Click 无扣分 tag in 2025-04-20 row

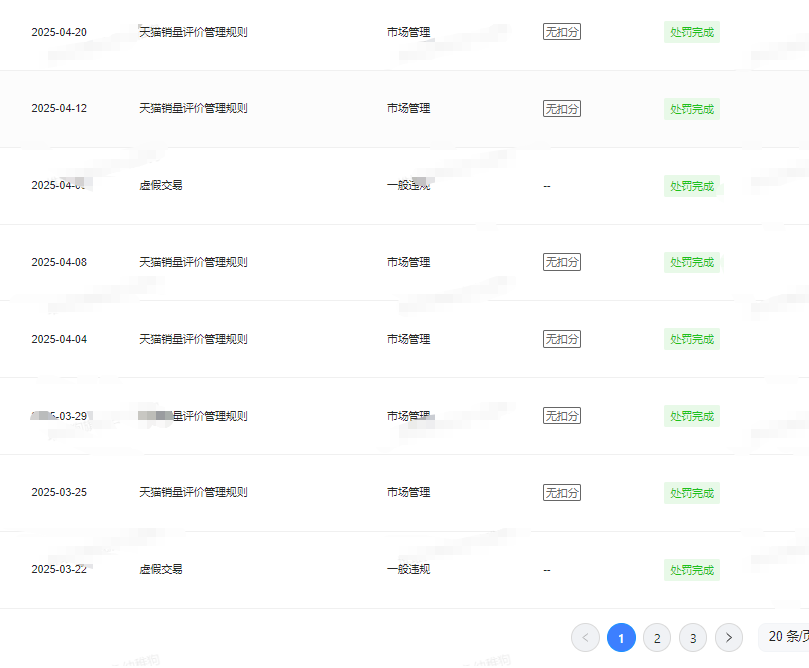[x=562, y=32]
